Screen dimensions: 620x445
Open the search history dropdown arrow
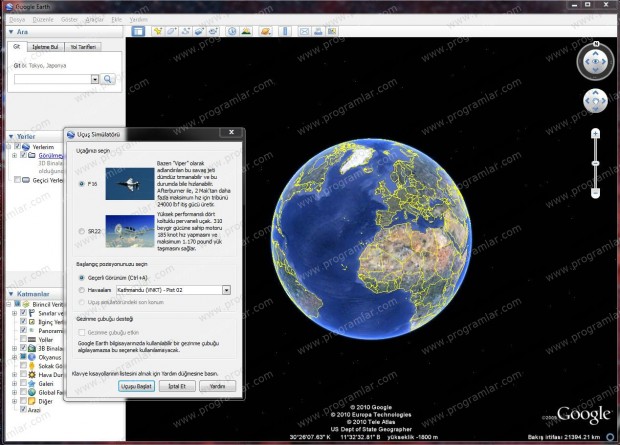95,79
